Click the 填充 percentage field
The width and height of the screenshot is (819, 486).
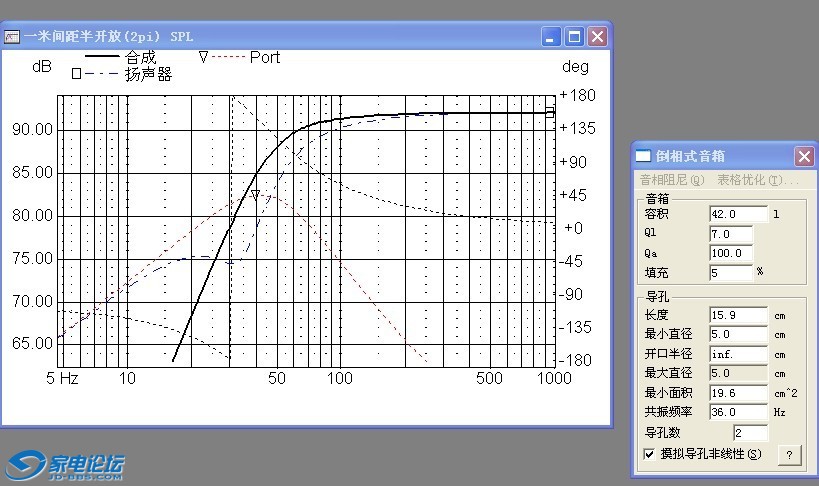click(730, 272)
